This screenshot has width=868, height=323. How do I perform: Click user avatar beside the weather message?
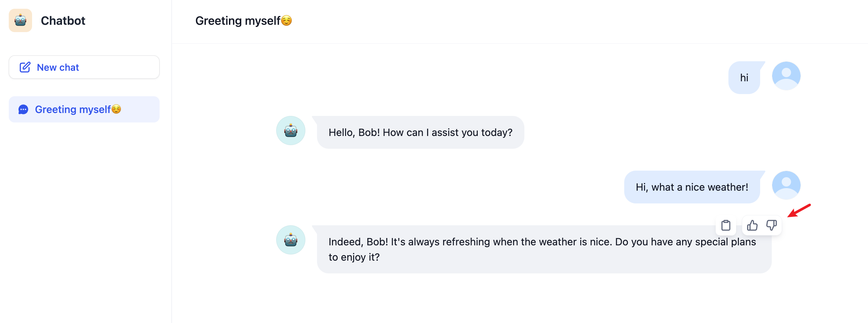click(x=786, y=185)
